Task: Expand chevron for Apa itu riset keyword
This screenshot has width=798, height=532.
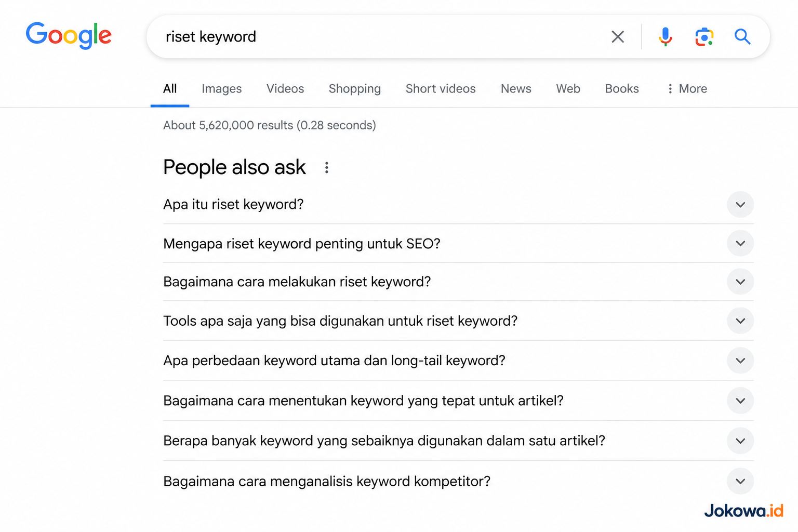Action: pos(740,205)
